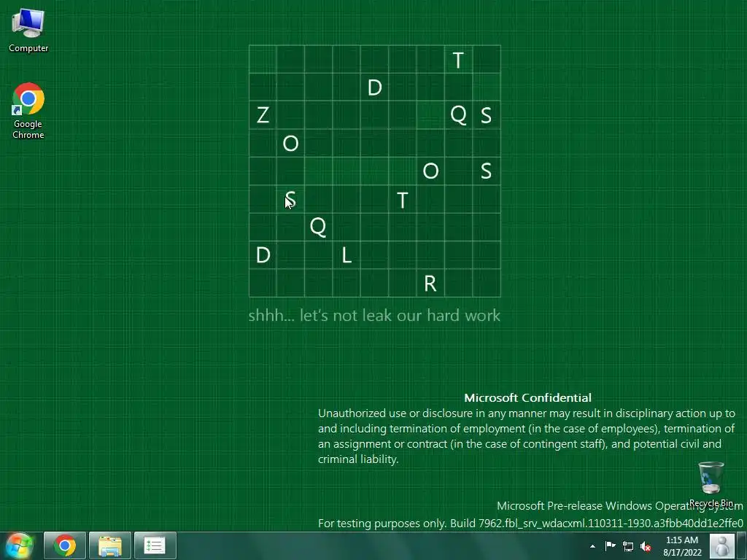The width and height of the screenshot is (747, 560).
Task: Click the muted volume tray icon
Action: [x=646, y=546]
